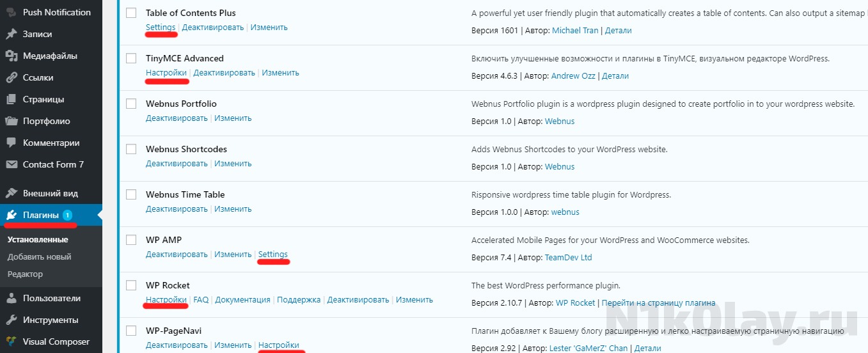This screenshot has width=868, height=353.
Task: Open Settings link for WP AMP
Action: click(x=273, y=255)
